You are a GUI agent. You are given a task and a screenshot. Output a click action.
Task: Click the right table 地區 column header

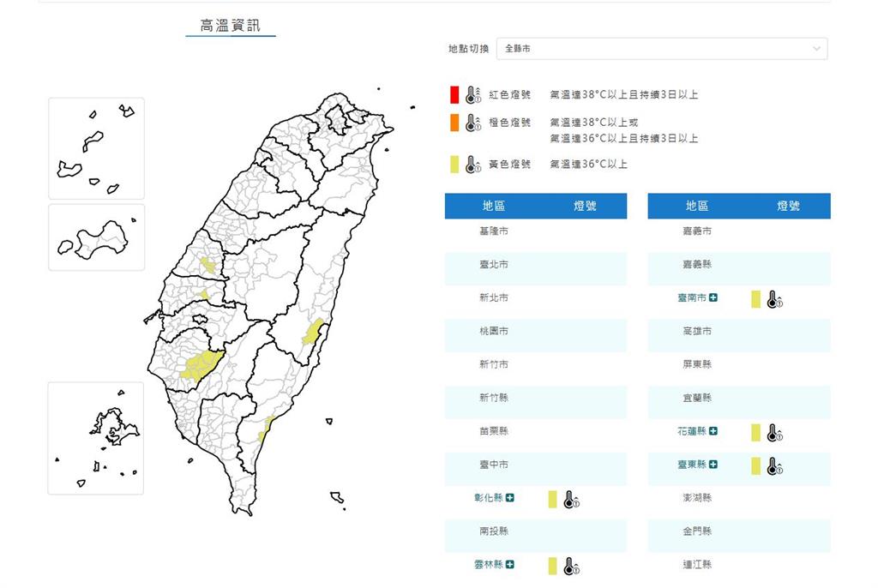tap(697, 206)
